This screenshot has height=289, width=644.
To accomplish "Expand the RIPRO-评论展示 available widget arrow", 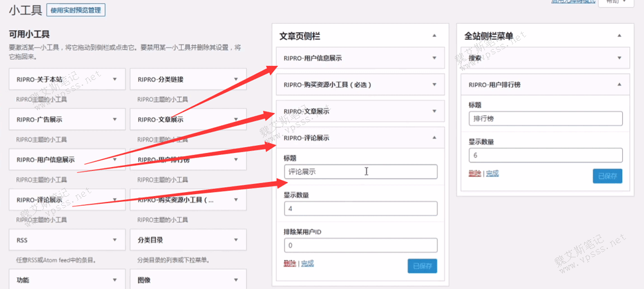I will coord(115,200).
